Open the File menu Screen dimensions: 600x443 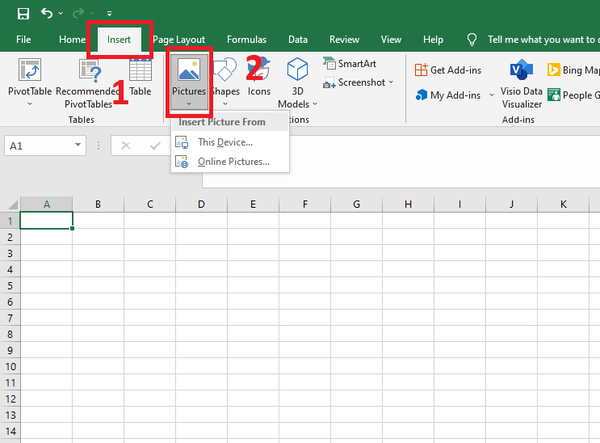click(x=23, y=39)
